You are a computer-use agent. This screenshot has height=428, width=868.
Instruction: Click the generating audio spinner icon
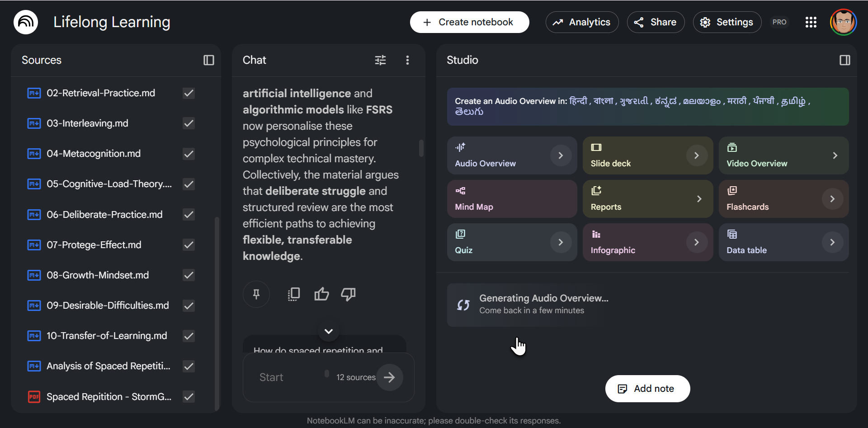463,305
